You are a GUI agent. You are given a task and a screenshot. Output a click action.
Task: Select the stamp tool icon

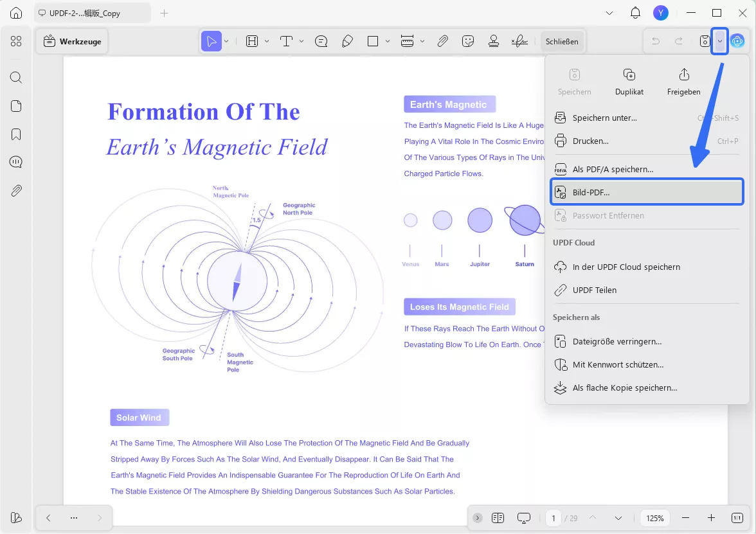point(494,41)
